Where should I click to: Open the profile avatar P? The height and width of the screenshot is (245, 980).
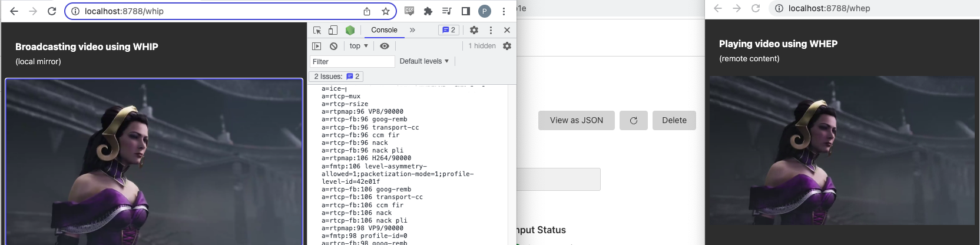(485, 11)
